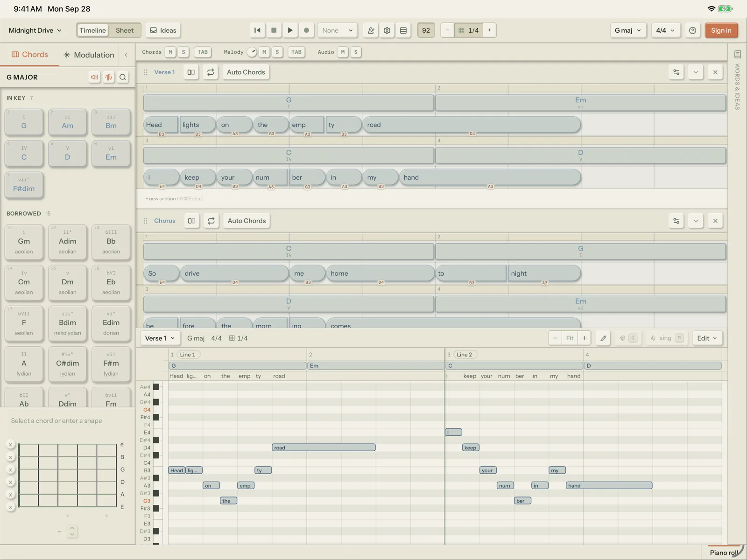This screenshot has width=747, height=560.
Task: Switch to Timeline view
Action: [93, 30]
